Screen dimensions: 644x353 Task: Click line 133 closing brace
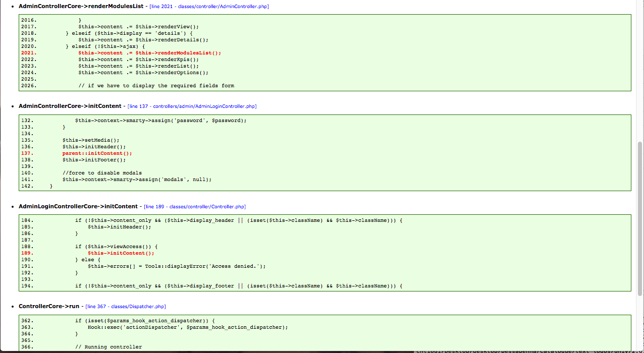click(x=64, y=127)
